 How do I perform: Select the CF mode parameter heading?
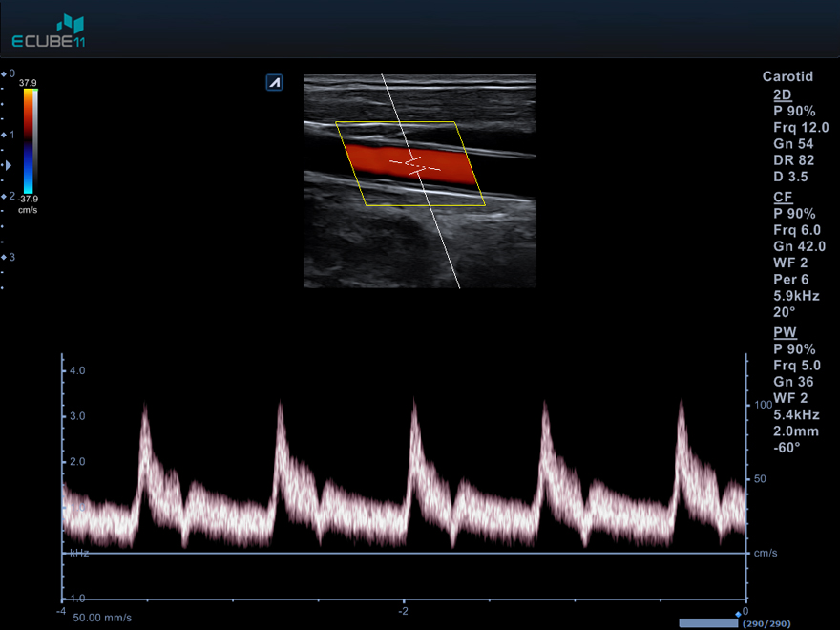click(x=782, y=197)
